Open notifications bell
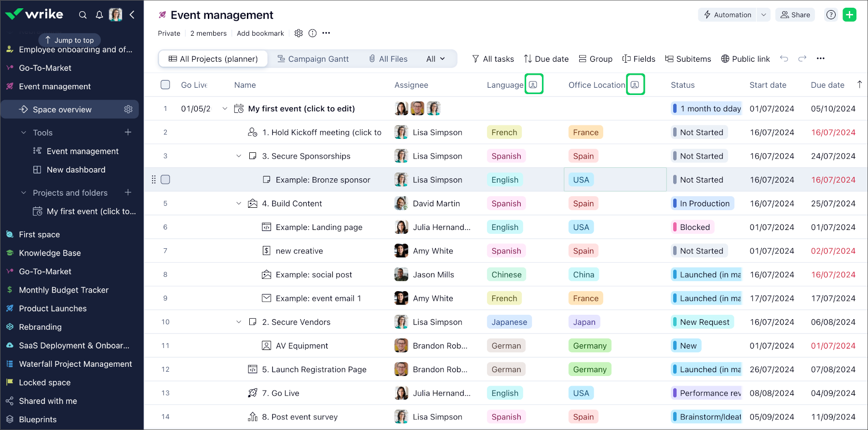Screen dimensions: 868x430 pos(99,15)
